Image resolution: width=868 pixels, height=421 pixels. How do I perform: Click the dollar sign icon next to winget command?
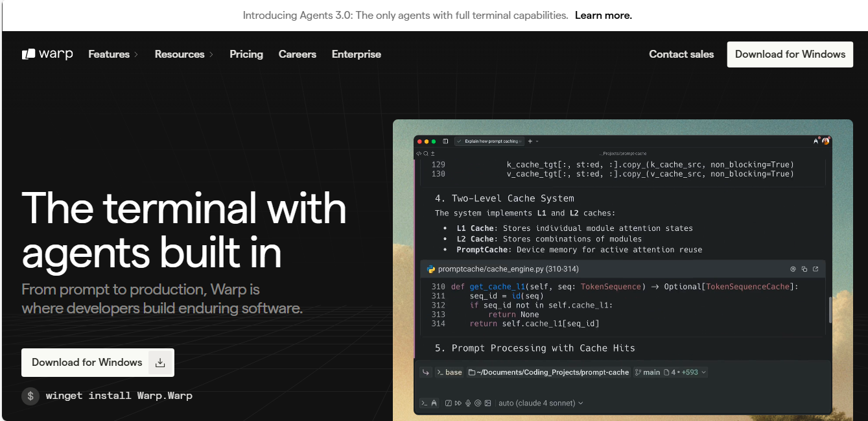pos(30,396)
